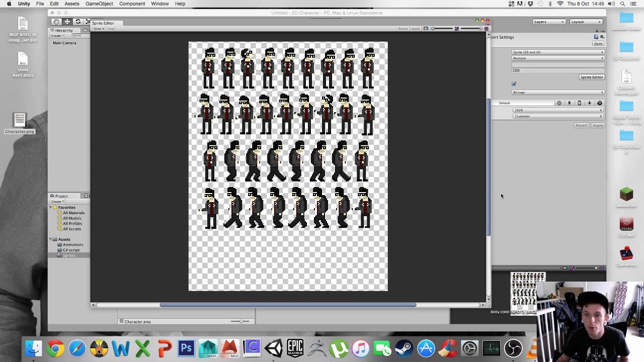Open Microsoft Word from the Dock

tap(121, 348)
